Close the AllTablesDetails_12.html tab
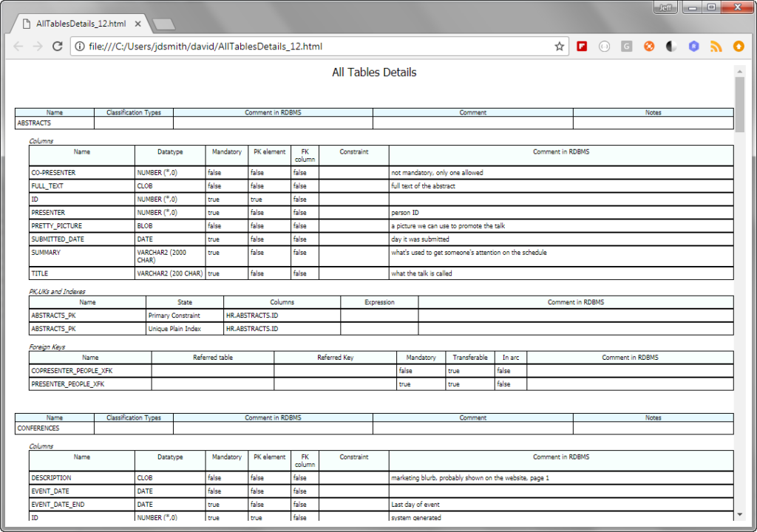 tap(138, 24)
